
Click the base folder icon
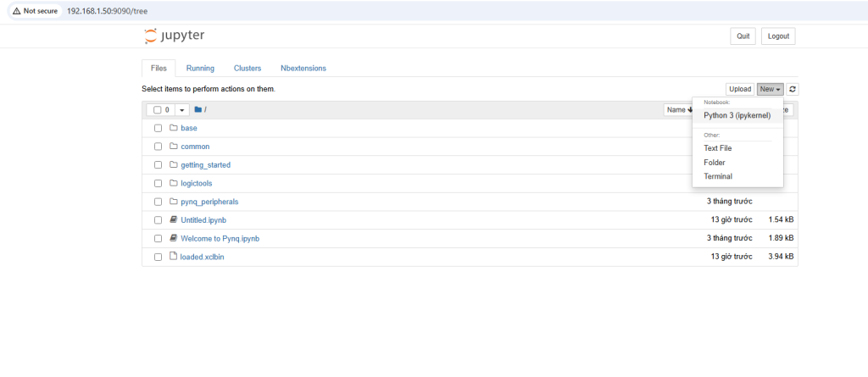click(173, 128)
